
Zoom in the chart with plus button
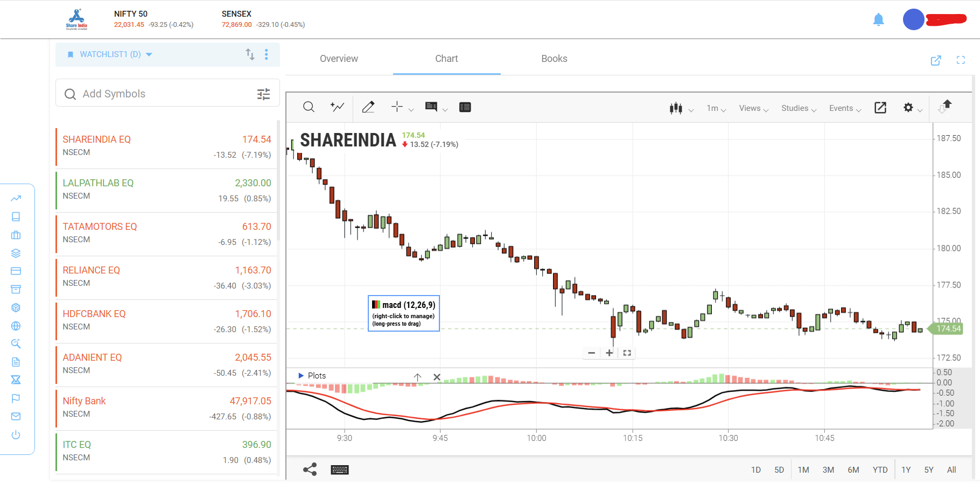pyautogui.click(x=609, y=353)
